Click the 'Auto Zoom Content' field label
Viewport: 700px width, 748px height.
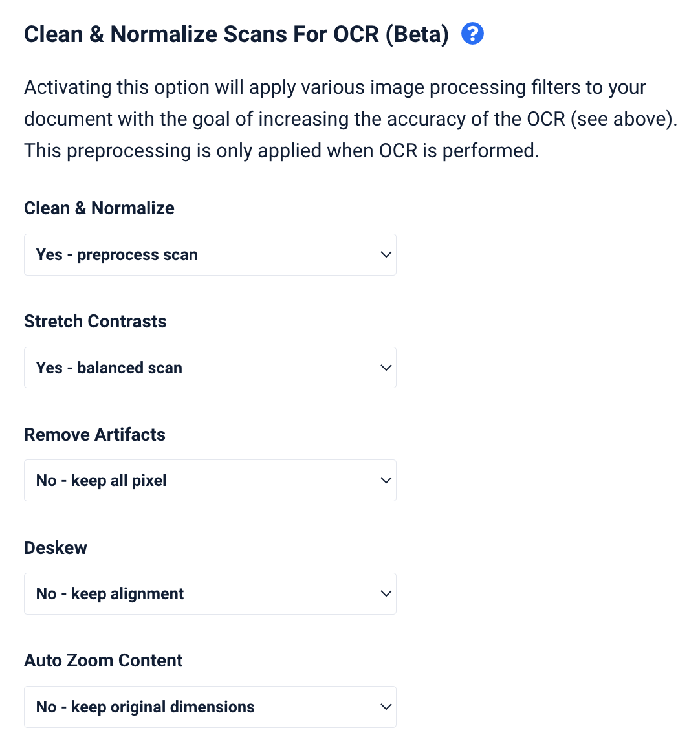tap(104, 660)
